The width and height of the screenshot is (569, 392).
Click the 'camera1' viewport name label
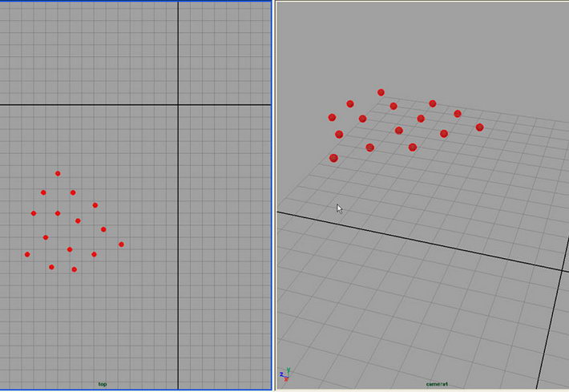(438, 385)
